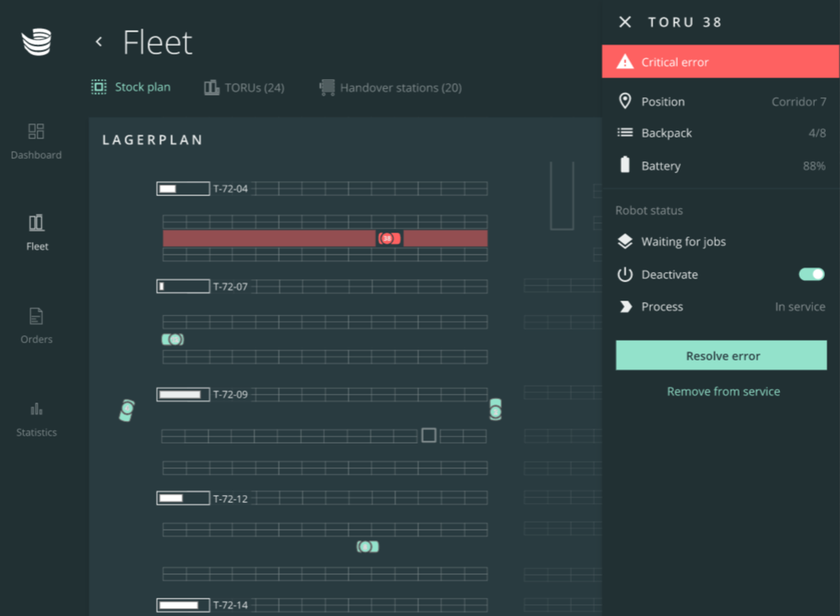The width and height of the screenshot is (840, 616).
Task: Select the green robot below T-72-12
Action: pyautogui.click(x=368, y=546)
